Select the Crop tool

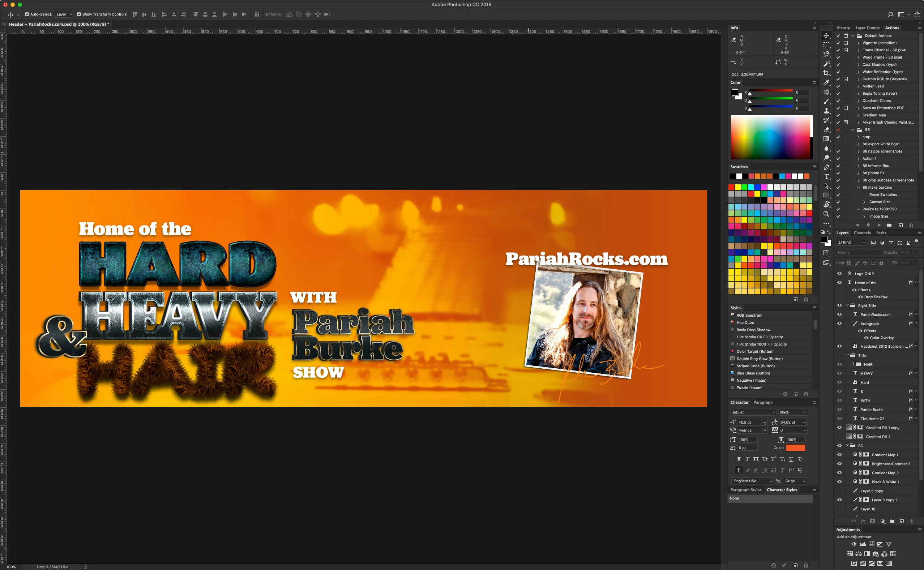click(x=826, y=73)
